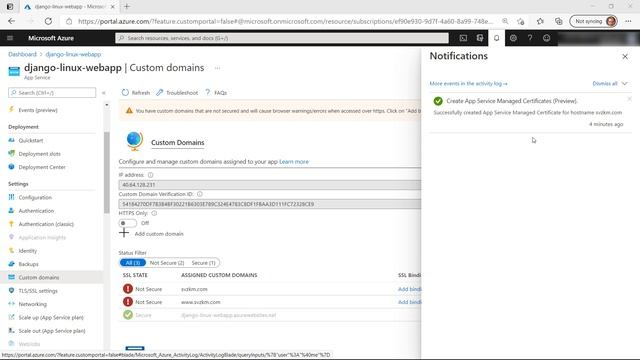
Task: Toggle the HTTPS Only switch
Action: coord(127,223)
